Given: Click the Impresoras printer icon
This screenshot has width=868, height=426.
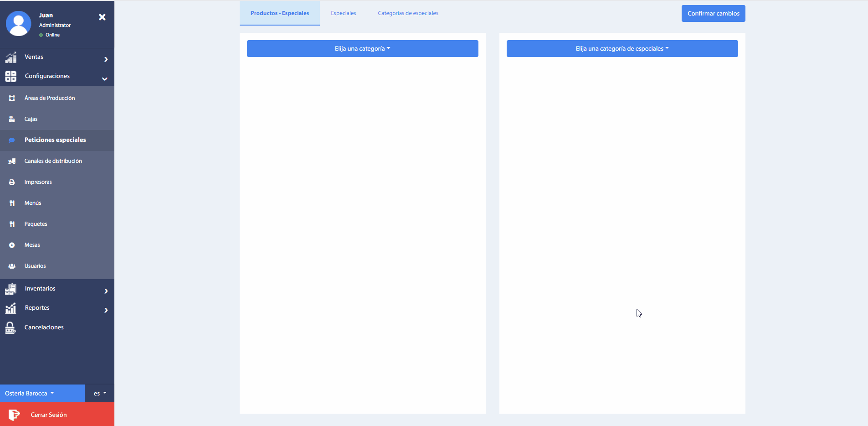Looking at the screenshot, I should (x=12, y=182).
